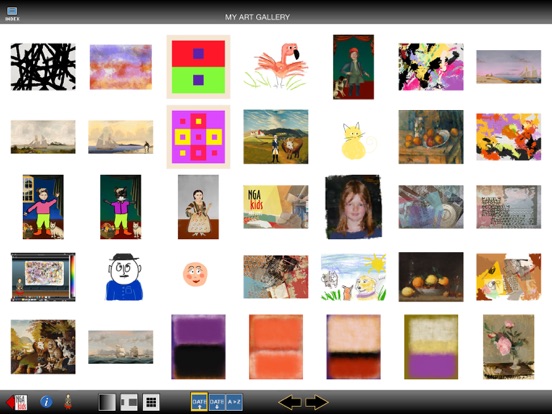The image size is (552, 414).
Task: Open the Index icon in header
Action: [x=12, y=14]
